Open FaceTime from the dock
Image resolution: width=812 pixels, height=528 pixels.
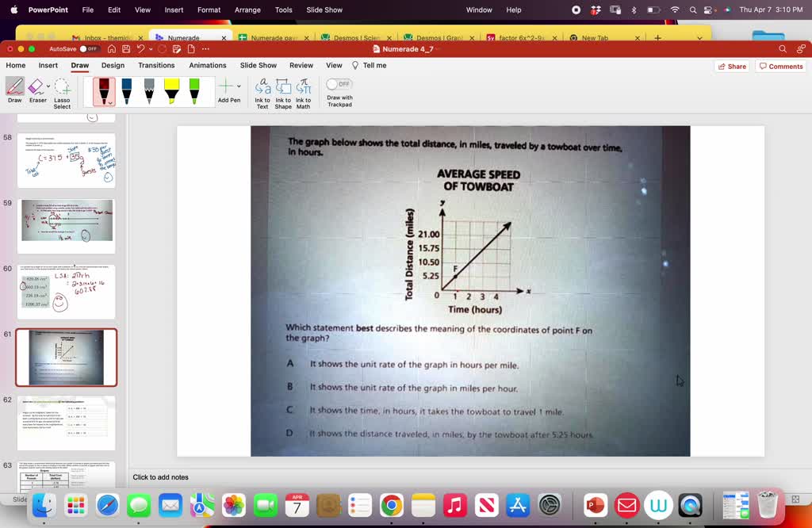(x=266, y=505)
